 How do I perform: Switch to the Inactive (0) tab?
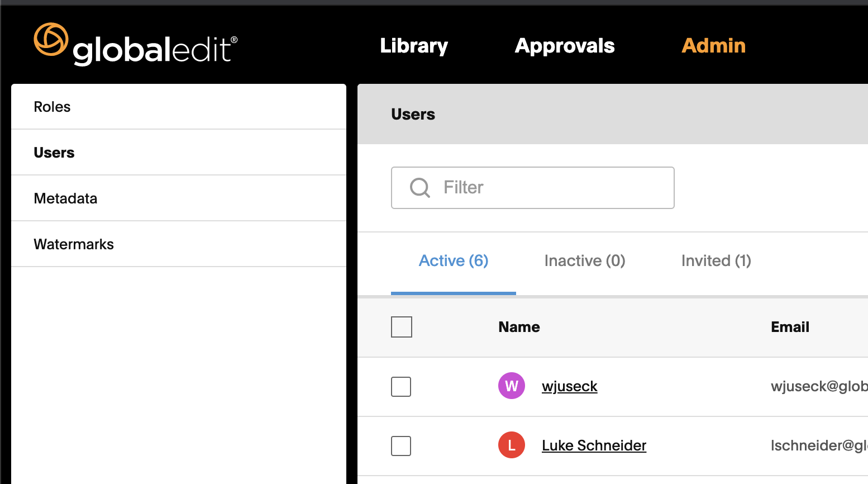tap(585, 260)
